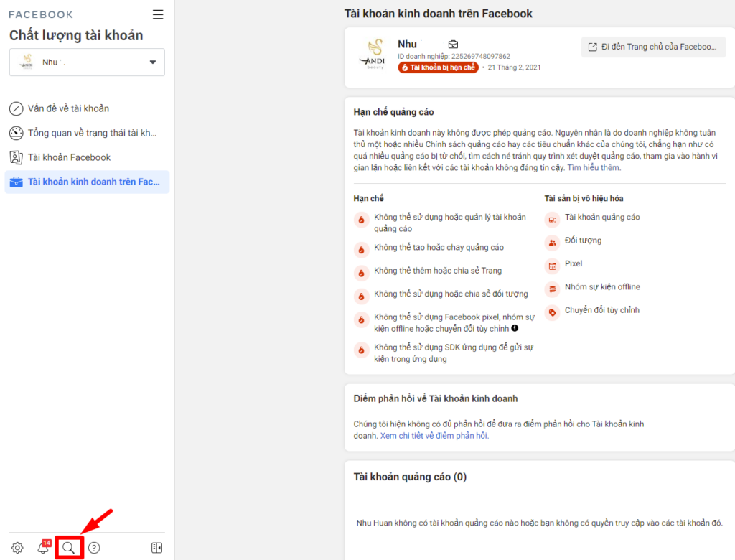Select Tài khoản kinh doanh trên Facebook item
The height and width of the screenshot is (560, 735).
pyautogui.click(x=87, y=182)
